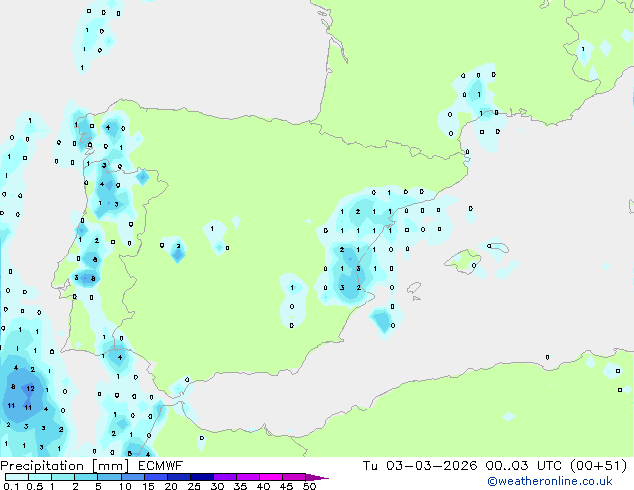The height and width of the screenshot is (490, 634).
Task: Click the legend label '25'
Action: point(194,486)
